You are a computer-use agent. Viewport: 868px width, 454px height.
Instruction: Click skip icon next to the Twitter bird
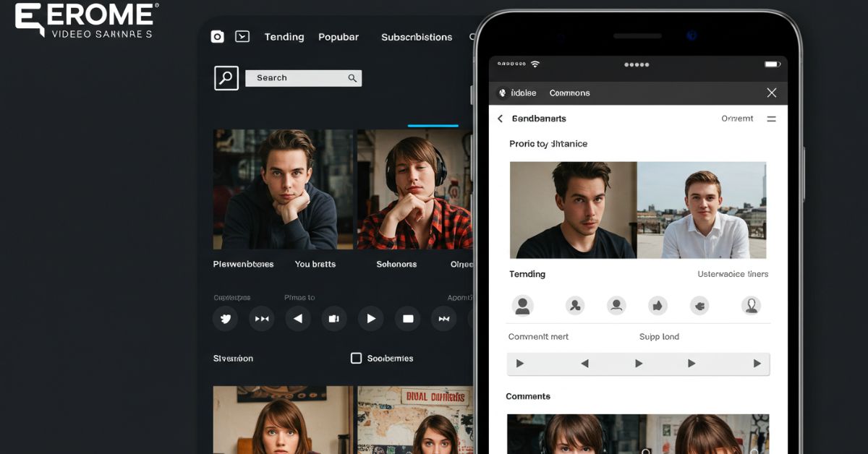coord(261,318)
